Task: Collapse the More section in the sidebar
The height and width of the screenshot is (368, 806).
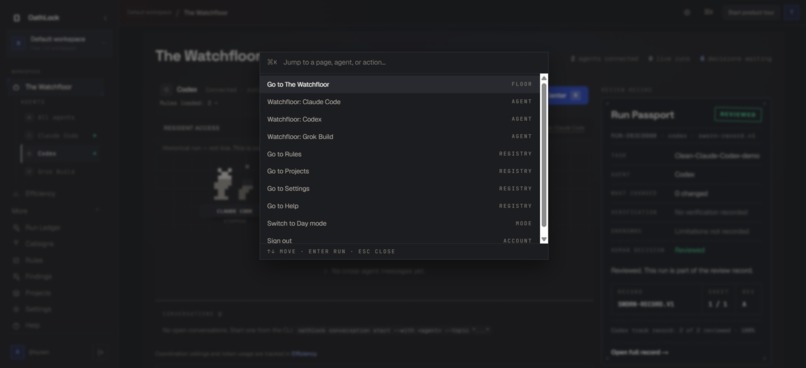Action: [x=97, y=211]
